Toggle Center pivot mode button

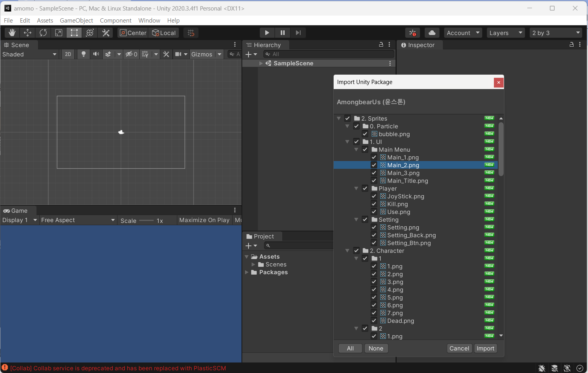tap(133, 33)
